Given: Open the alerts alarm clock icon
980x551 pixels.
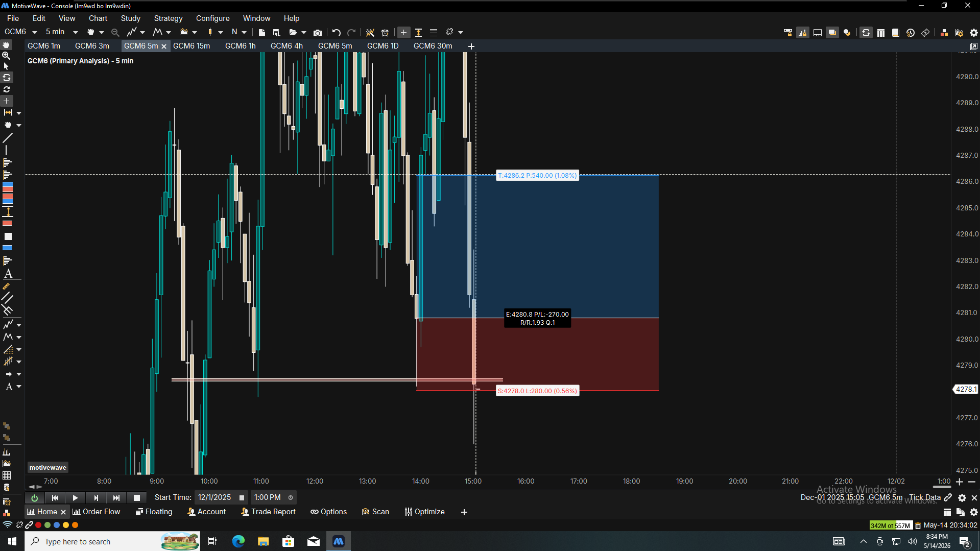Looking at the screenshot, I should click(x=385, y=33).
